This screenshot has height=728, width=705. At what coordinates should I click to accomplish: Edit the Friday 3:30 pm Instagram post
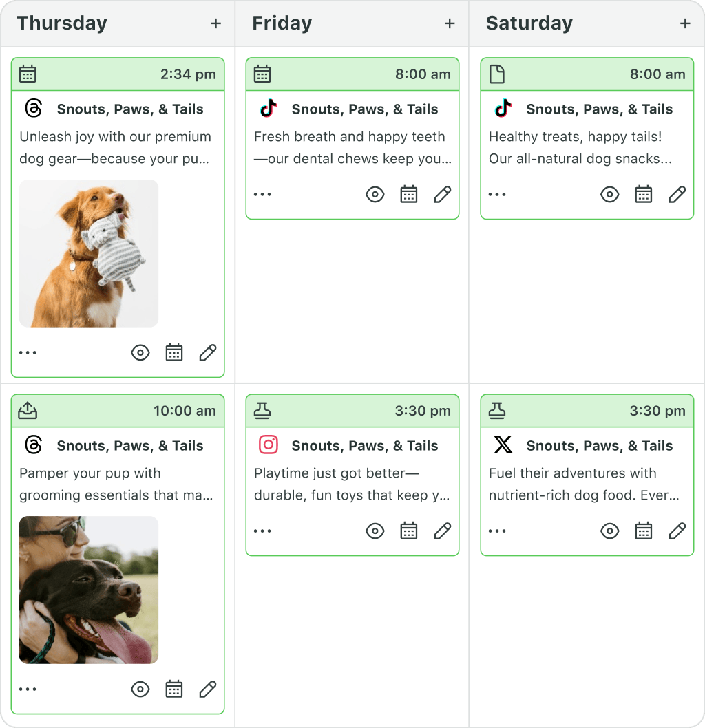coord(443,531)
